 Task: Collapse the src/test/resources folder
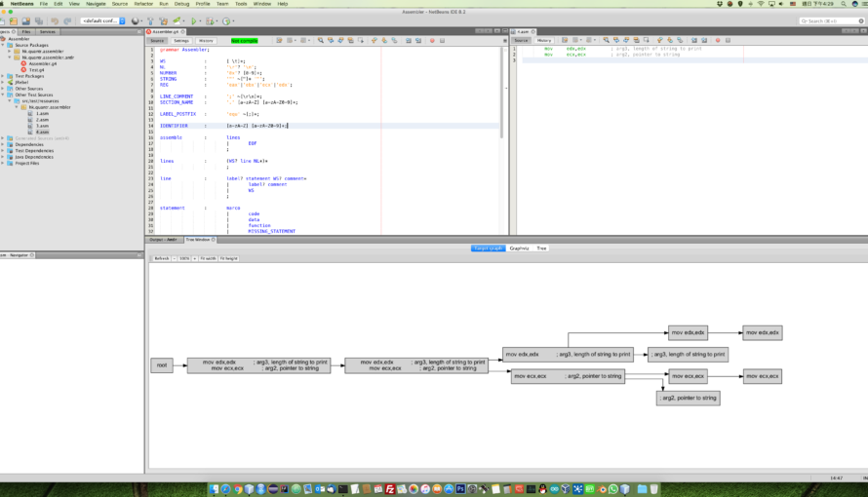pyautogui.click(x=10, y=101)
